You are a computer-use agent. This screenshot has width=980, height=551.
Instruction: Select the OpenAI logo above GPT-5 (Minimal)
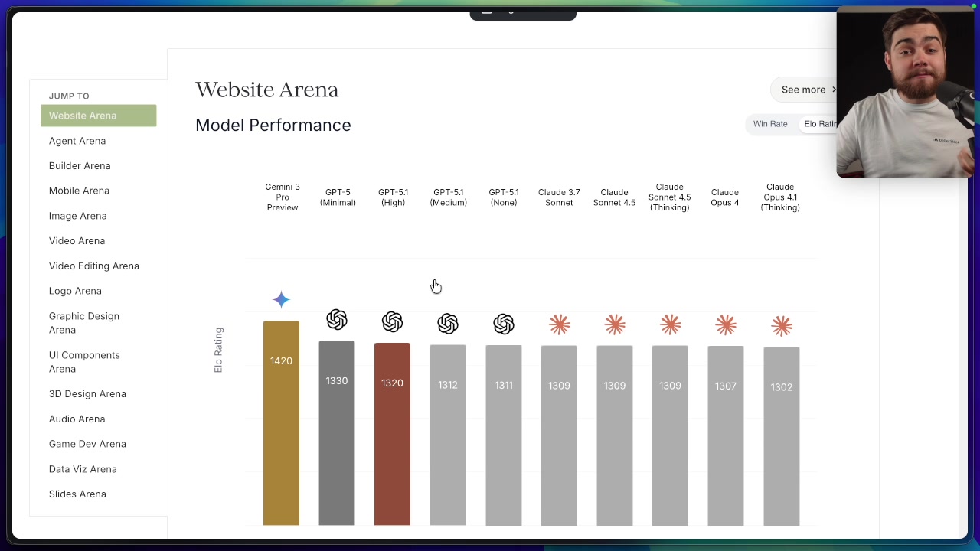click(x=337, y=319)
